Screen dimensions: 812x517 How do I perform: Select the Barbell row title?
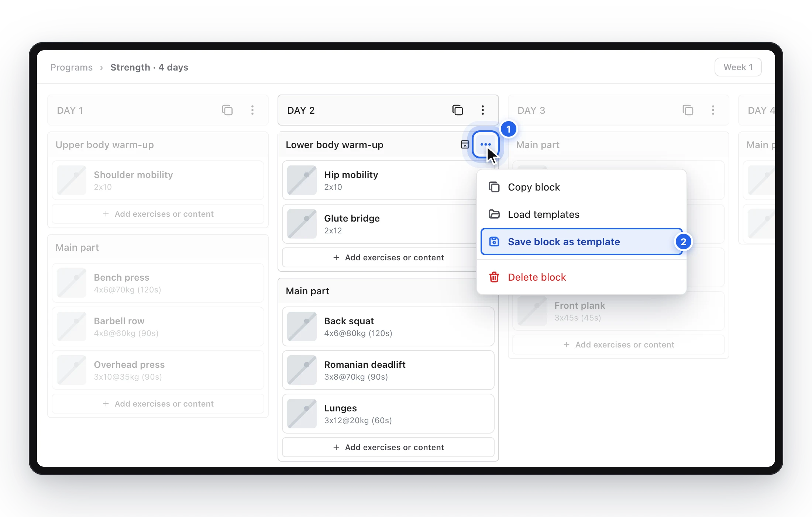coord(119,321)
